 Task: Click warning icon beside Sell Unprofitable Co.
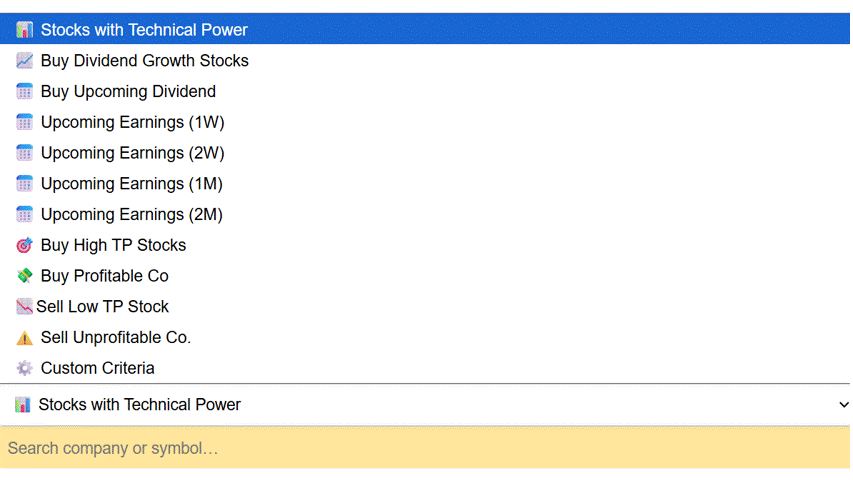[25, 338]
